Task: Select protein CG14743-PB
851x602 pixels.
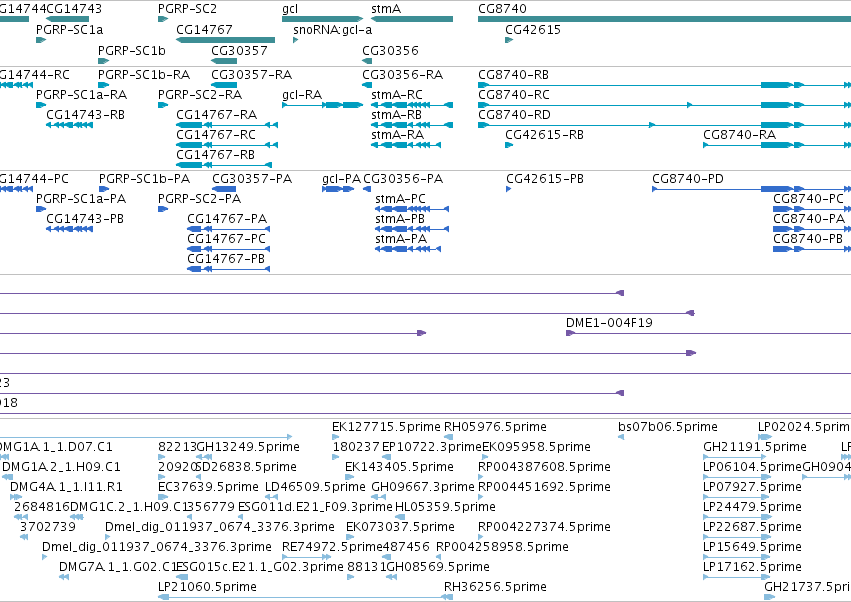Action: coord(69,229)
